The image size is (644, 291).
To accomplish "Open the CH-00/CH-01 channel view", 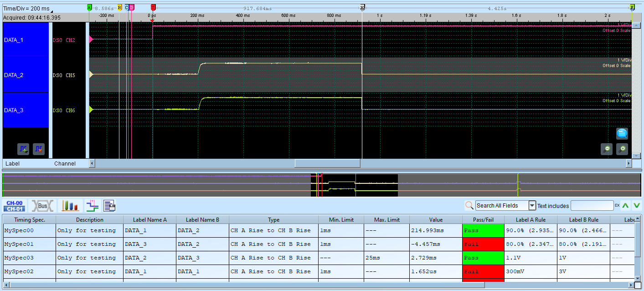I will click(x=14, y=206).
